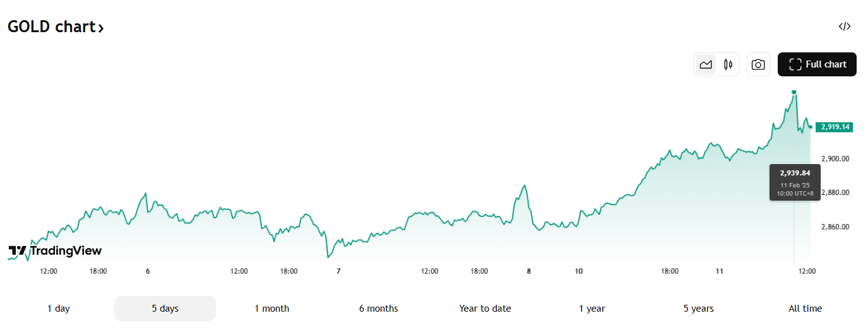The image size is (868, 330).
Task: Select the 5 days range
Action: coord(165,309)
